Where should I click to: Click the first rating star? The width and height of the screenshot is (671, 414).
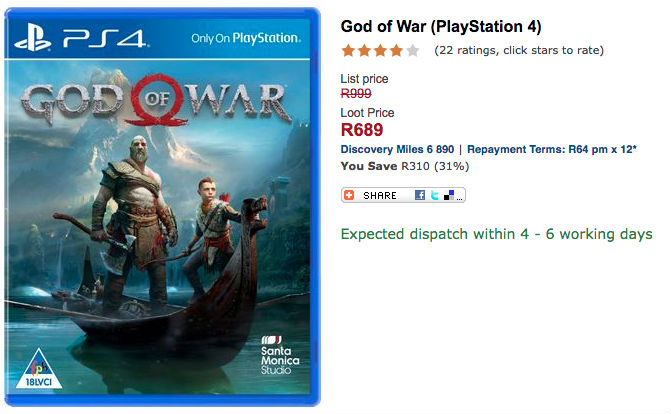[x=348, y=50]
